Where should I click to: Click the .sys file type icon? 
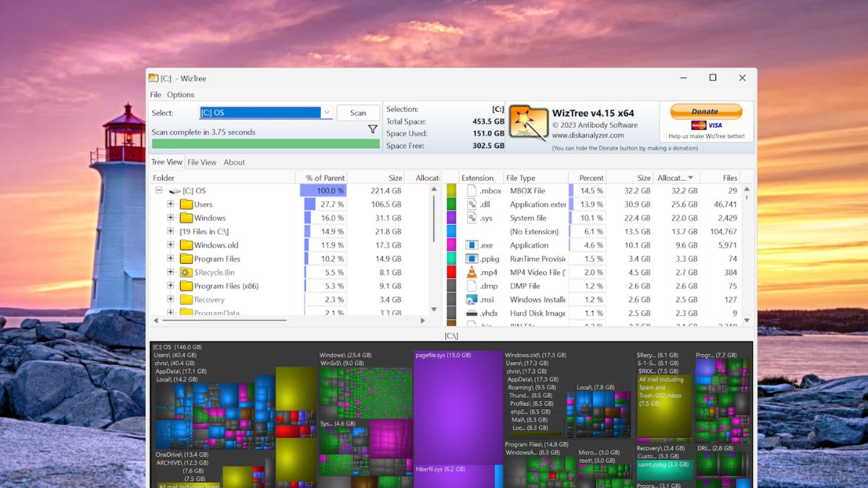(x=472, y=218)
